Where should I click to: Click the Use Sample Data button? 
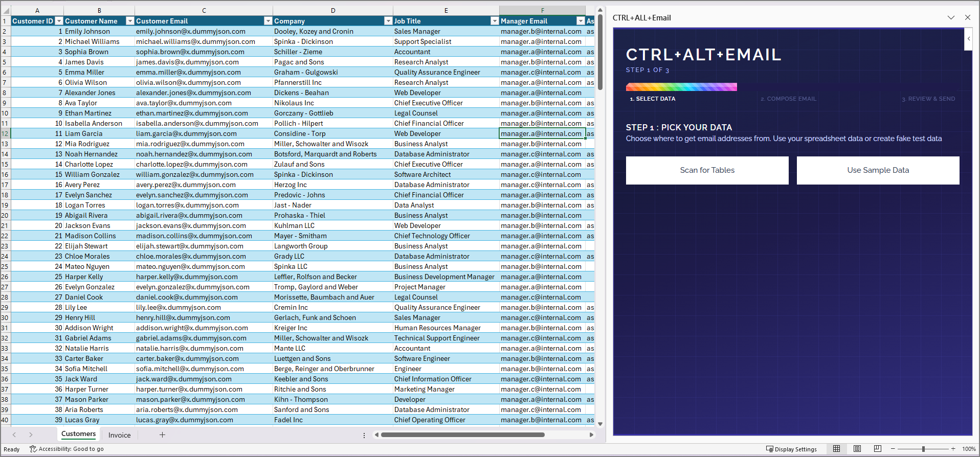coord(878,170)
